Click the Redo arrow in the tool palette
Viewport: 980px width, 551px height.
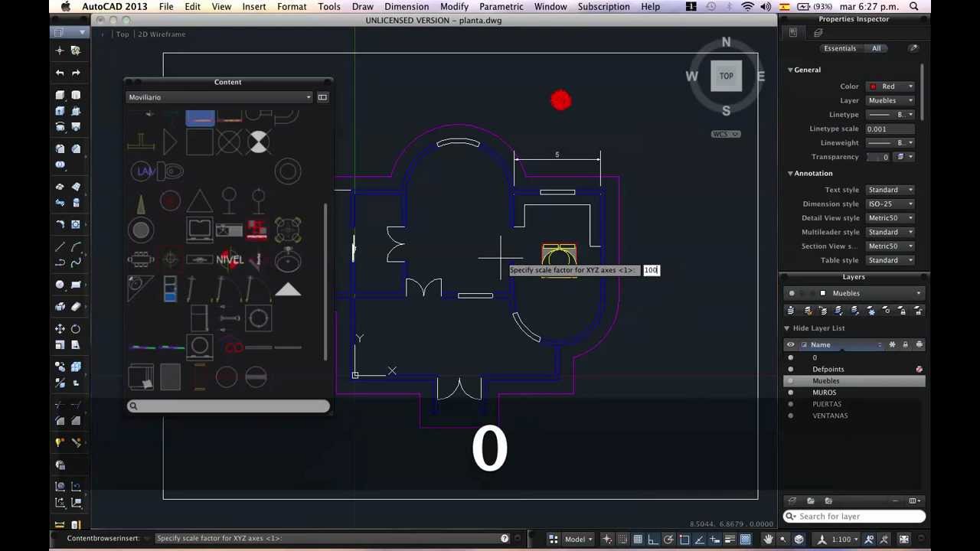[76, 73]
